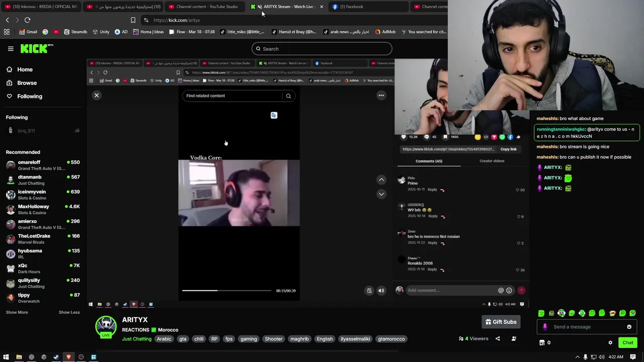Collapse recommended list with Show Less
The image size is (644, 362).
coord(69,312)
